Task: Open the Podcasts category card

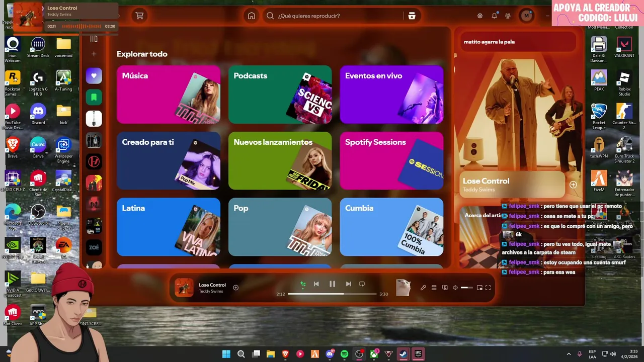Action: [x=280, y=95]
